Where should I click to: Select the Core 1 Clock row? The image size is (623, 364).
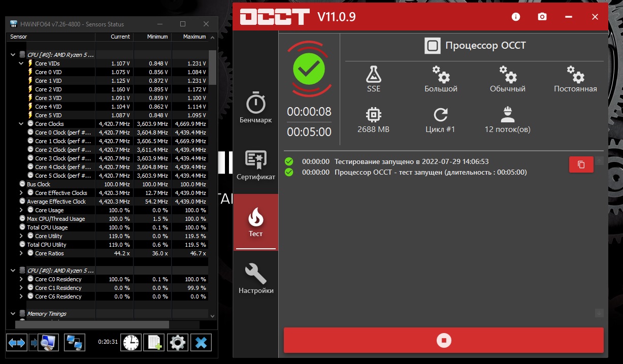108,141
